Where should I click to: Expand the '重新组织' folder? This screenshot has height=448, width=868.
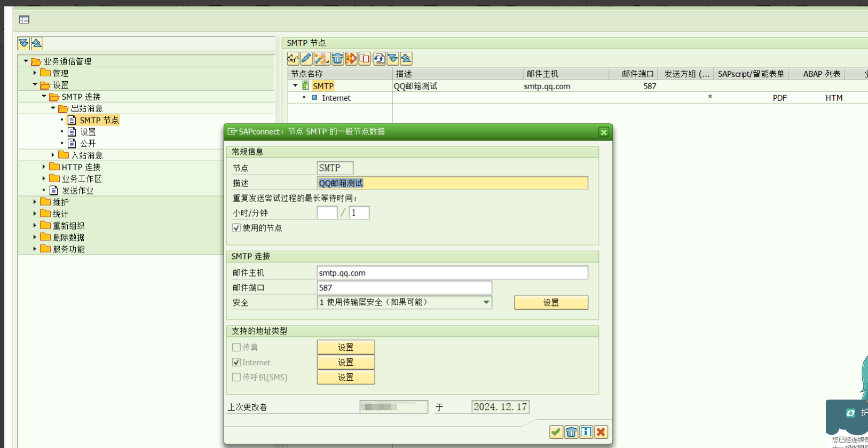(x=35, y=225)
